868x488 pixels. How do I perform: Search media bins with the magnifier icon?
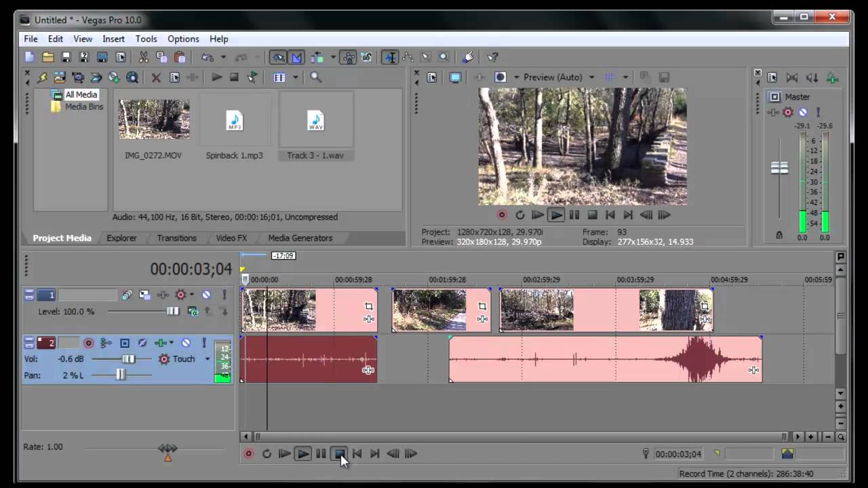(x=316, y=77)
